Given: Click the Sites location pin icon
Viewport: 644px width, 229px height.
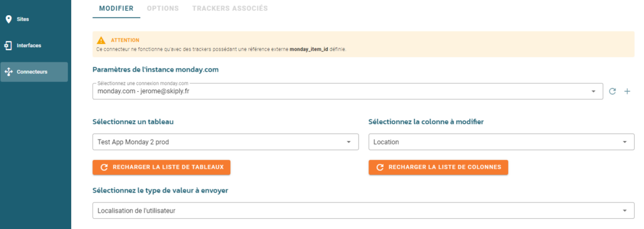Looking at the screenshot, I should (8, 20).
